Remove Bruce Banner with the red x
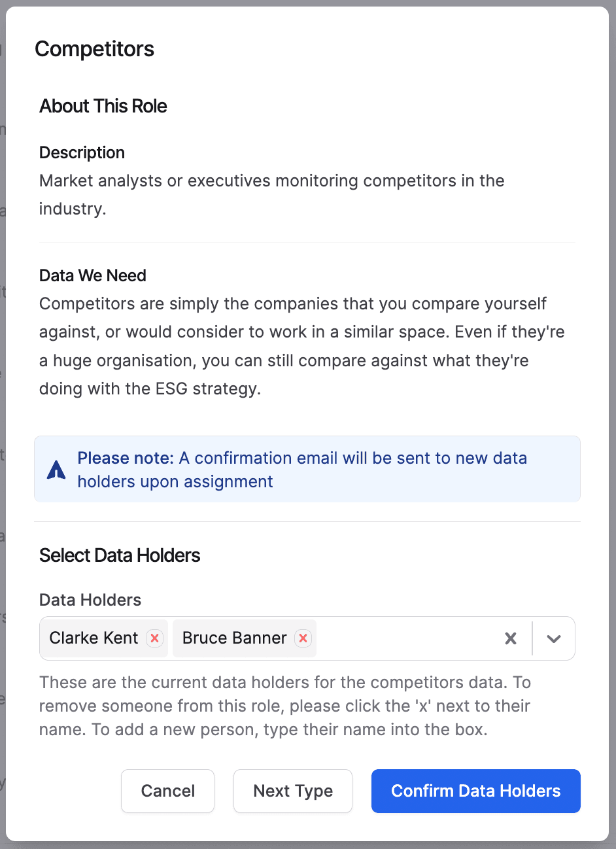 (303, 638)
